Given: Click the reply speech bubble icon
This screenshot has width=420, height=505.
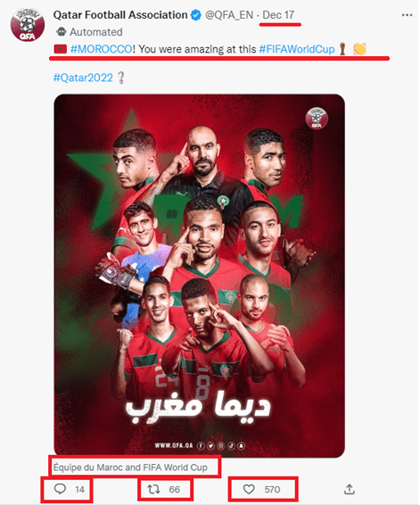Looking at the screenshot, I should tap(60, 489).
